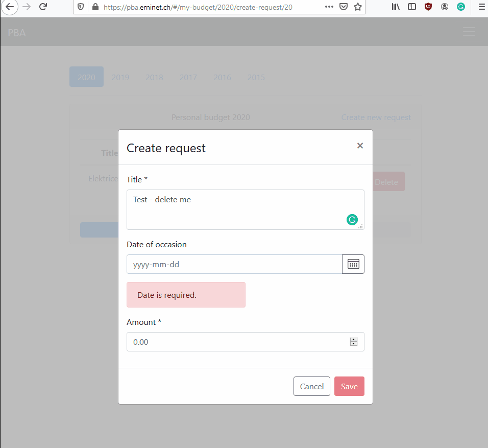The height and width of the screenshot is (448, 488).
Task: Click the 'Create request' dialog title
Action: click(166, 148)
